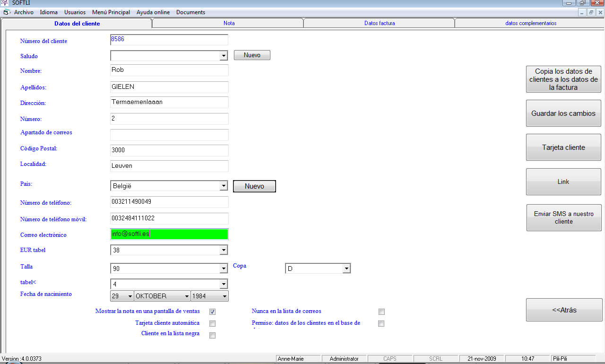Click the Dirección field with Termaemenlaaan
The height and width of the screenshot is (364, 605).
169,102
